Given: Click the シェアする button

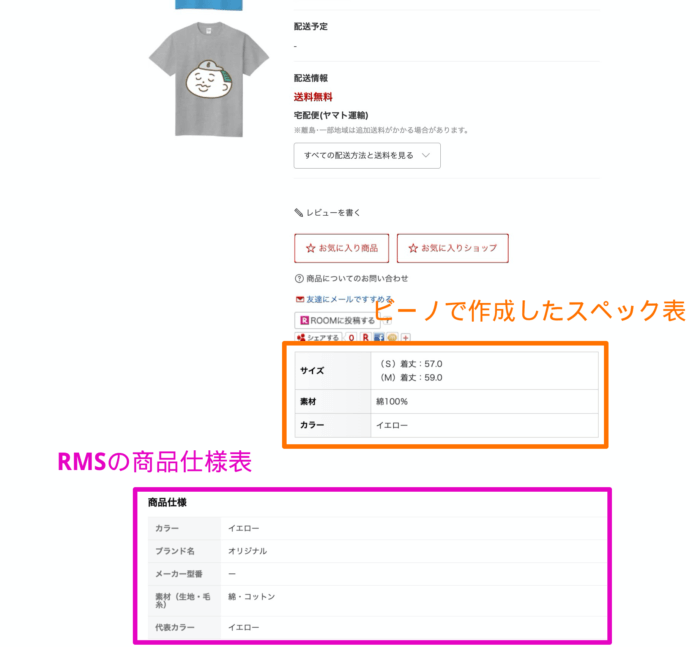Looking at the screenshot, I should coord(318,338).
